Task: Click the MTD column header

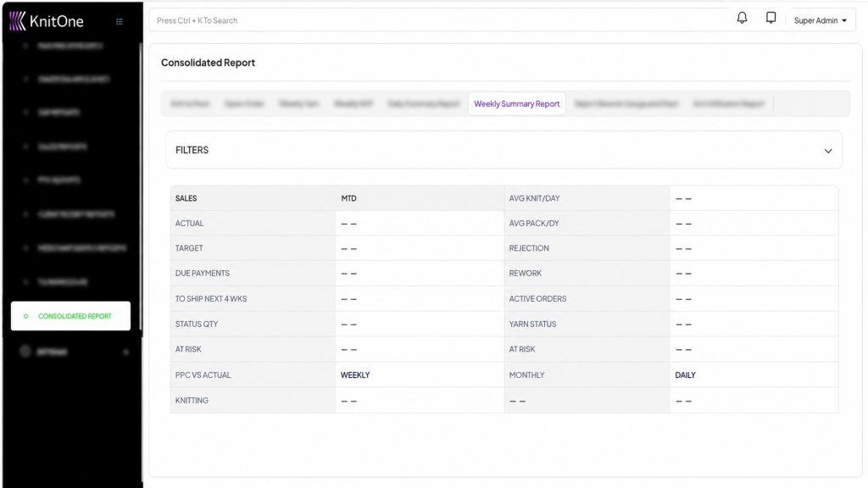Action: (x=348, y=198)
